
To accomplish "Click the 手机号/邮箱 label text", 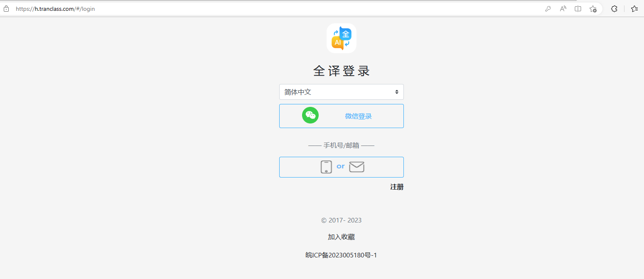I will pyautogui.click(x=342, y=145).
